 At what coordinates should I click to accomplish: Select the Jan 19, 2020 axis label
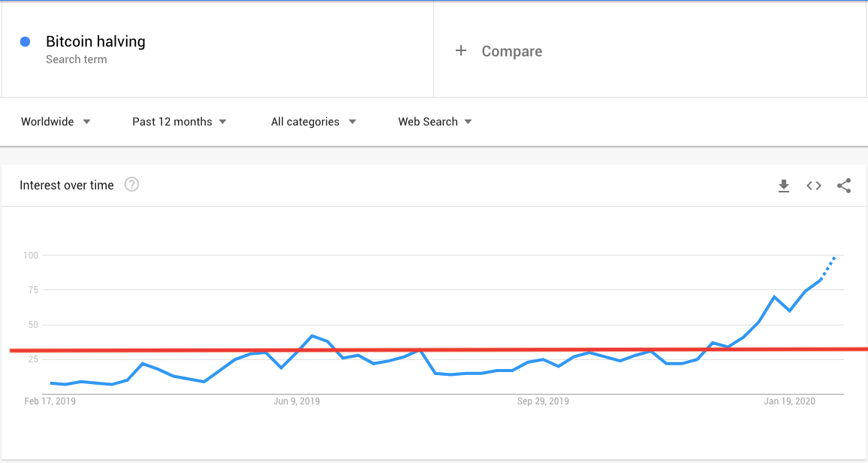pos(789,401)
